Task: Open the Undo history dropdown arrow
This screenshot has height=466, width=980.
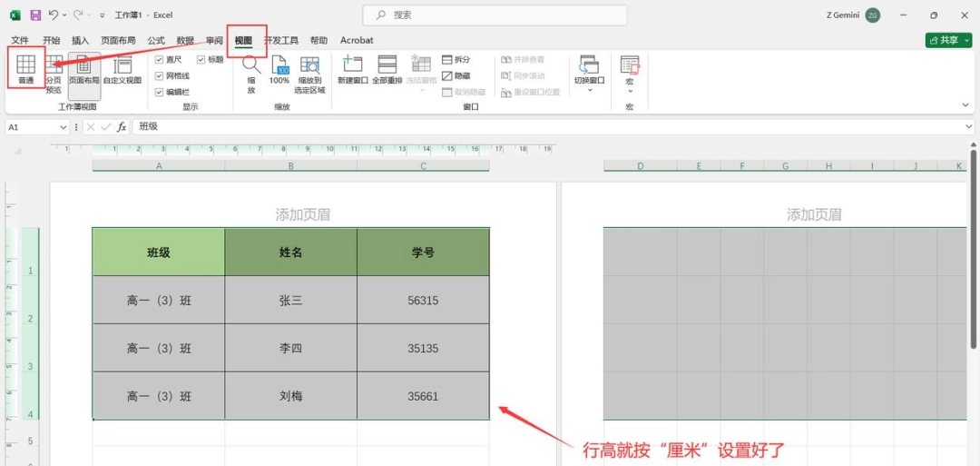Action: click(64, 15)
